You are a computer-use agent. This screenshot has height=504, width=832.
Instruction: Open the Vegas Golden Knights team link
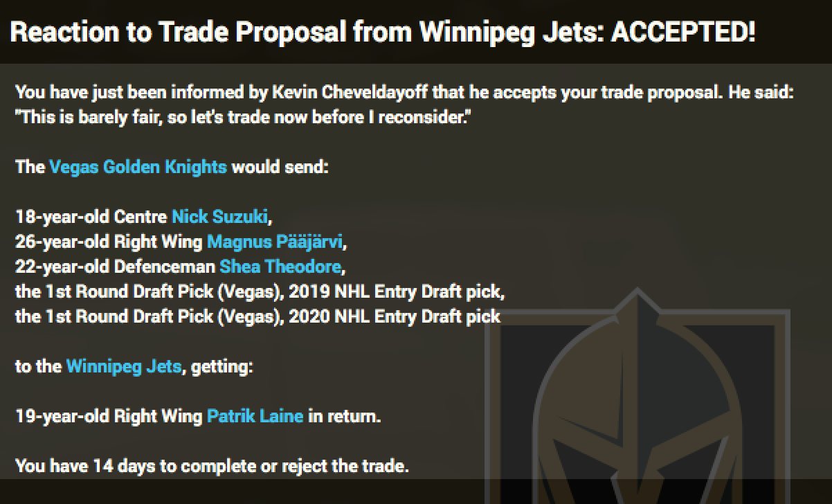tap(138, 167)
